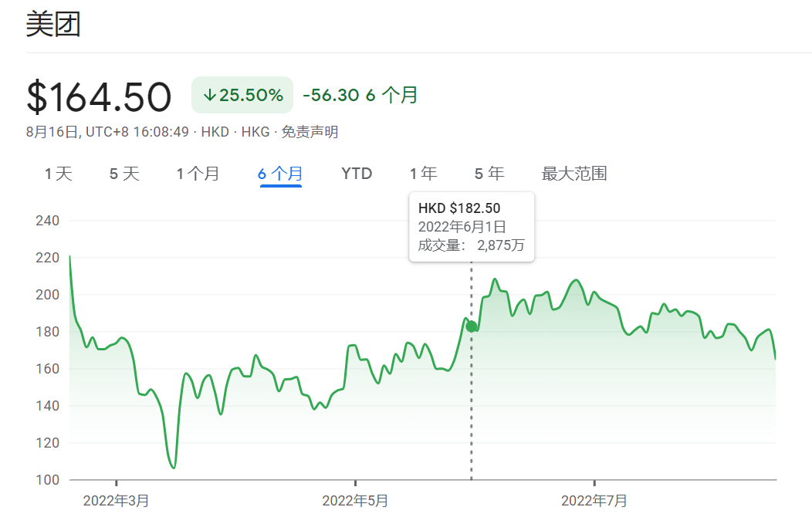
Task: Open the 1个月 chart view
Action: click(198, 174)
